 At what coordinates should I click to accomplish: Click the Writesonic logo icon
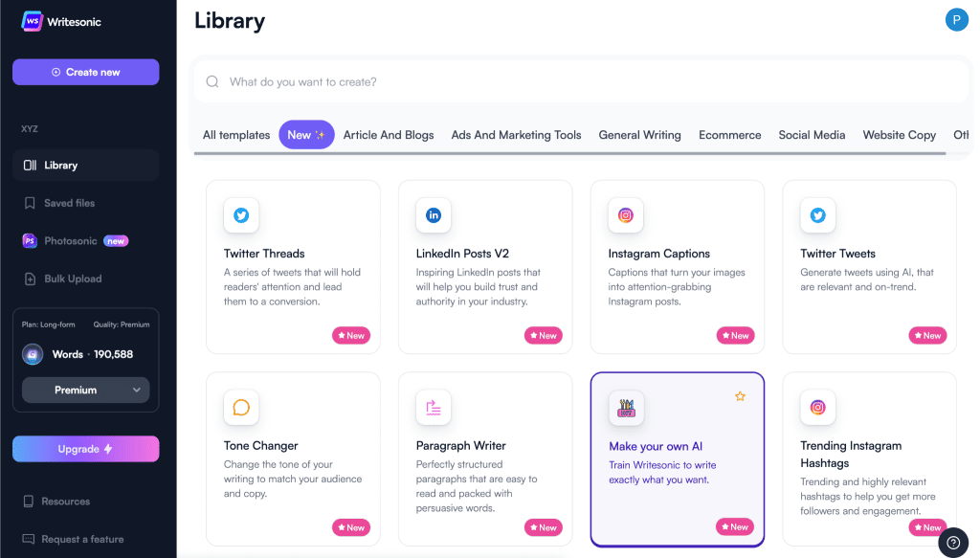tap(32, 21)
